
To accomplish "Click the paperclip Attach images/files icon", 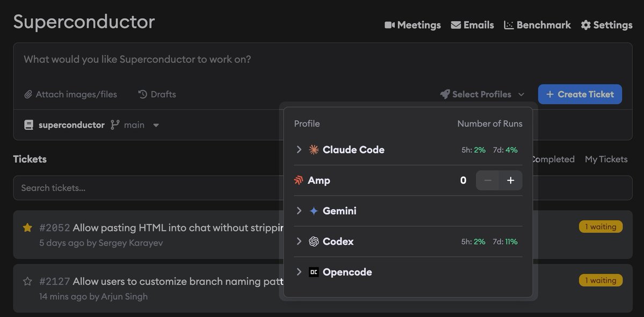I will click(28, 94).
